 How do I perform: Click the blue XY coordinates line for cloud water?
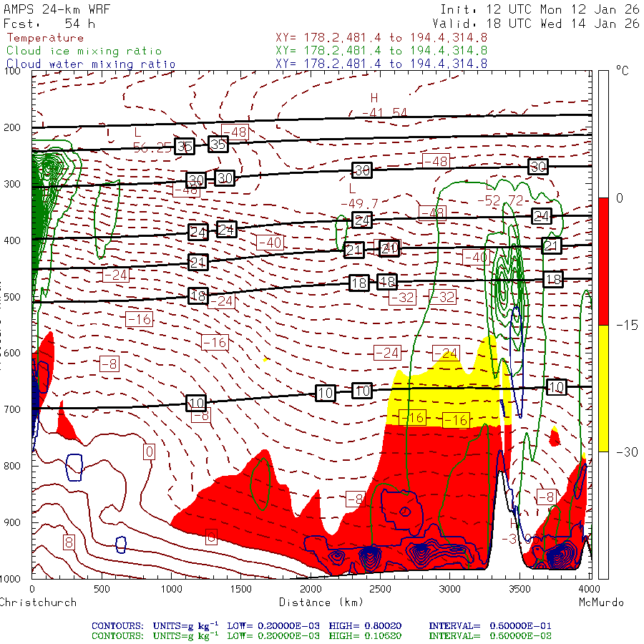[x=381, y=63]
